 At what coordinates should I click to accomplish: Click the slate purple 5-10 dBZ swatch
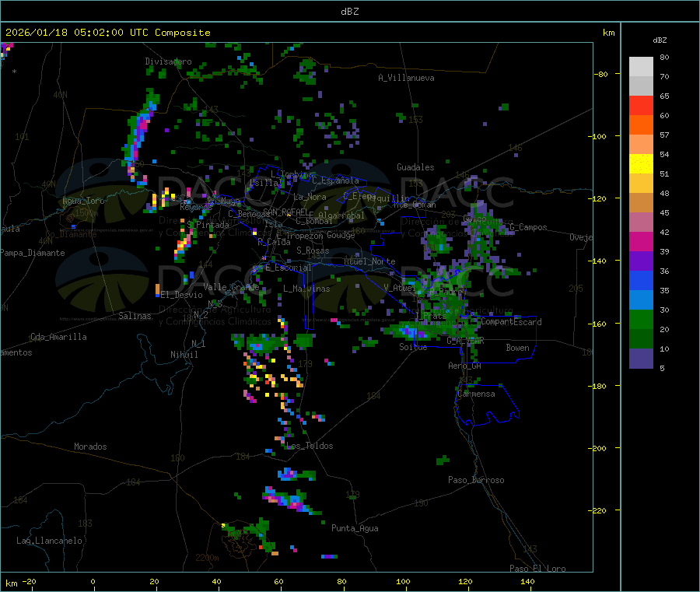pos(641,359)
